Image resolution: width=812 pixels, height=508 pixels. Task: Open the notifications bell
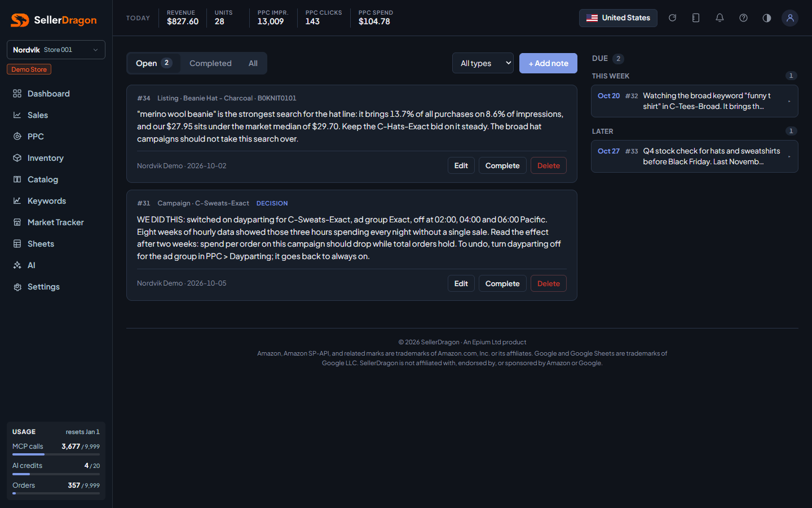pos(720,18)
